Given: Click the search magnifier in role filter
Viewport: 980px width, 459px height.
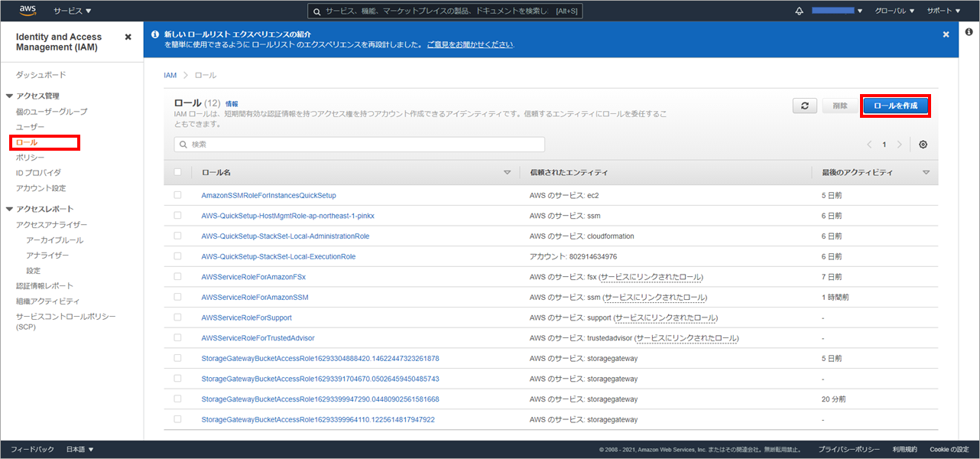Looking at the screenshot, I should tap(183, 145).
